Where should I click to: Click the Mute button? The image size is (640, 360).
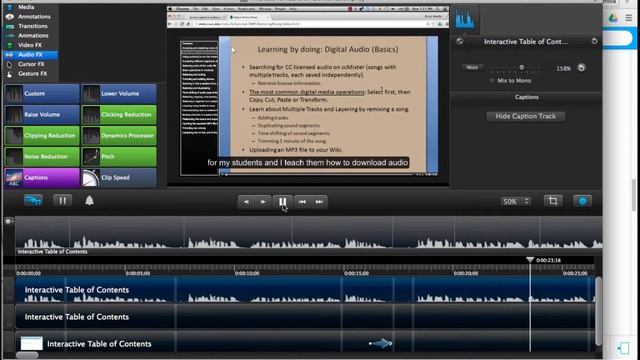click(x=472, y=67)
